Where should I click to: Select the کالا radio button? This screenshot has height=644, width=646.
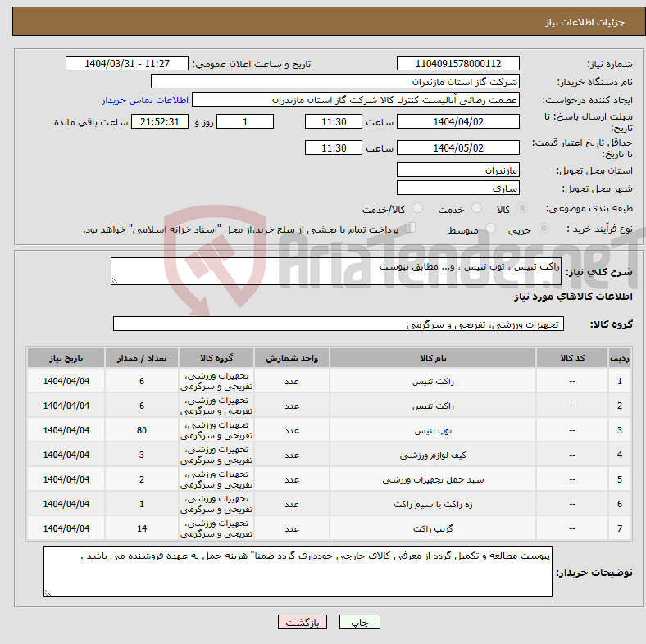pyautogui.click(x=522, y=208)
